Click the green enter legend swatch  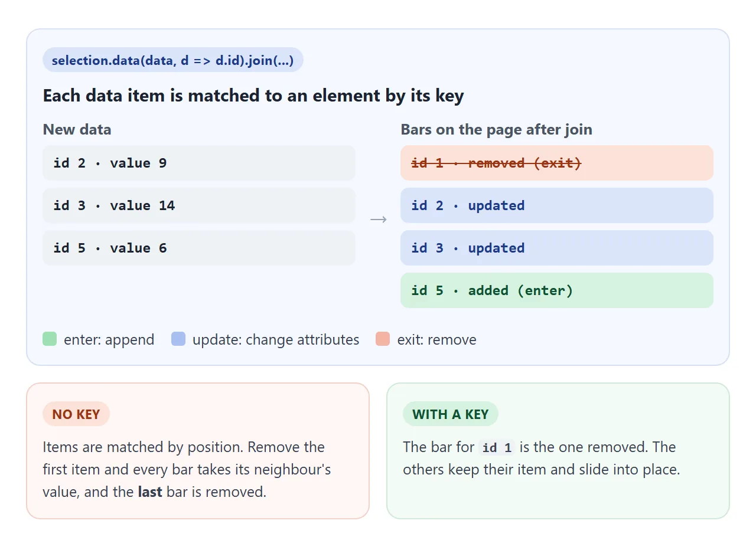pos(50,339)
